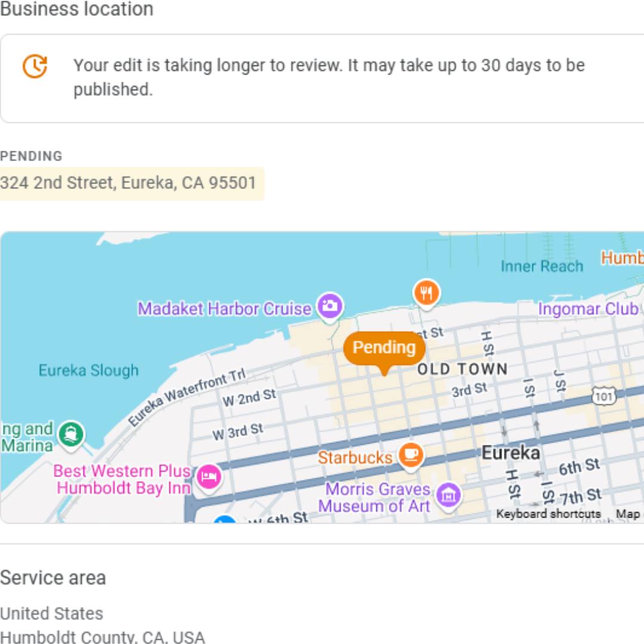Select the Madaket Harbor Cruise text label
644x644 pixels.
[x=224, y=309]
